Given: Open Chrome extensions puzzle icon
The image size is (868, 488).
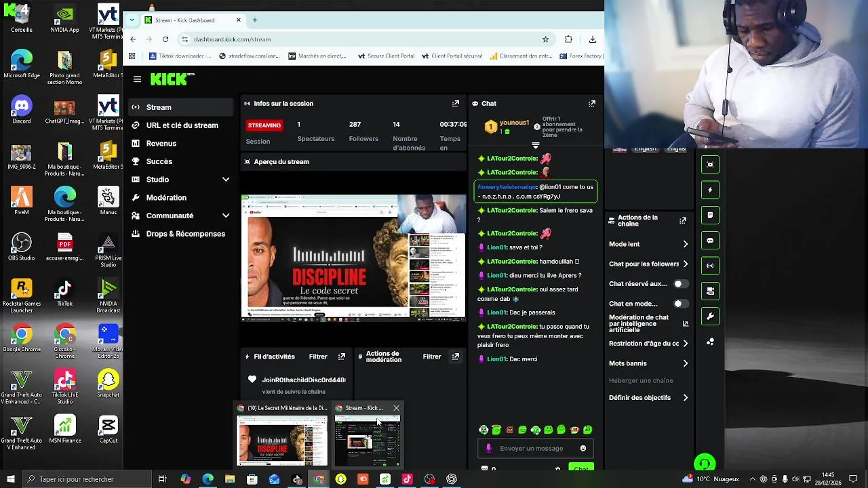Looking at the screenshot, I should click(568, 39).
